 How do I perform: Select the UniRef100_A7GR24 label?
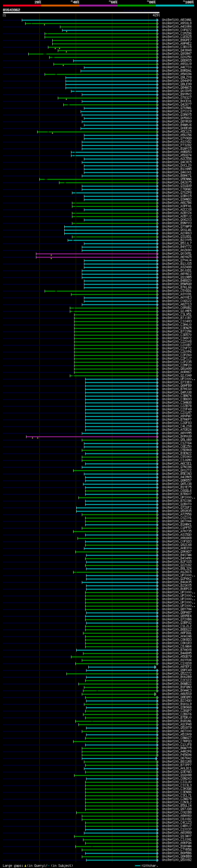(x=177, y=430)
